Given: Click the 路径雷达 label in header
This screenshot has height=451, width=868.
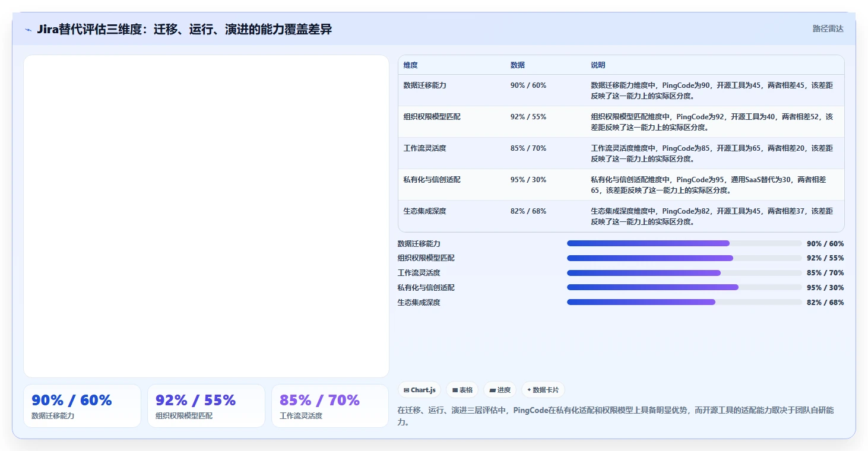Looking at the screenshot, I should tap(828, 28).
